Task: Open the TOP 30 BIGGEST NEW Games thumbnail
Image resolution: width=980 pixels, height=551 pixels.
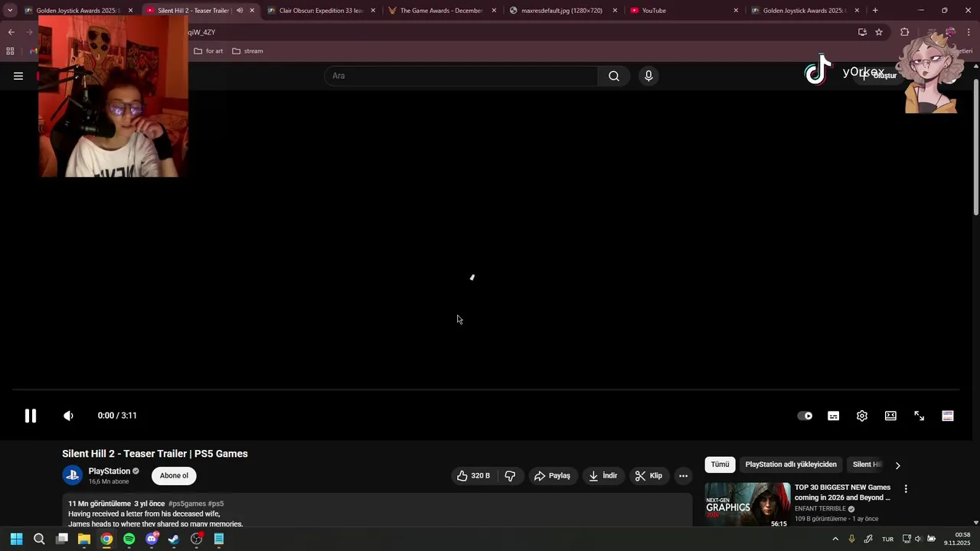Action: (x=747, y=505)
